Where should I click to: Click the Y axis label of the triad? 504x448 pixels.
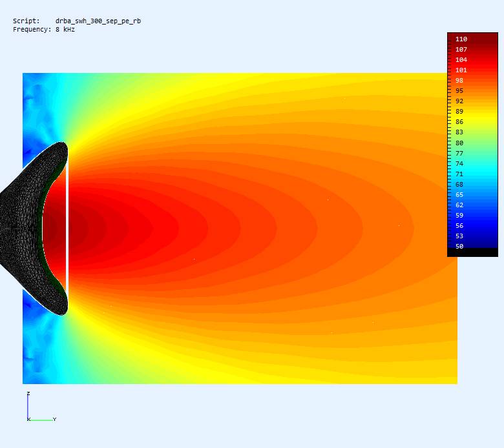tap(55, 419)
